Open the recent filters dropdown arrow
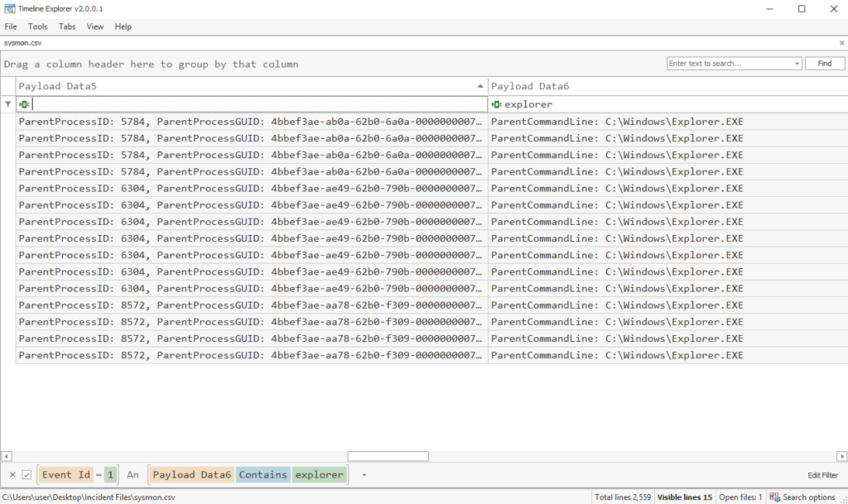848x504 pixels. click(364, 475)
